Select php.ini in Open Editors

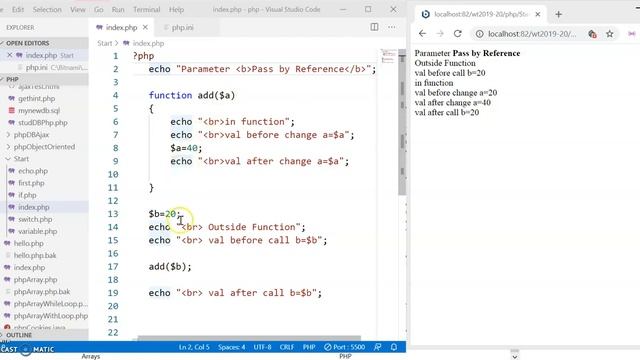click(44, 67)
